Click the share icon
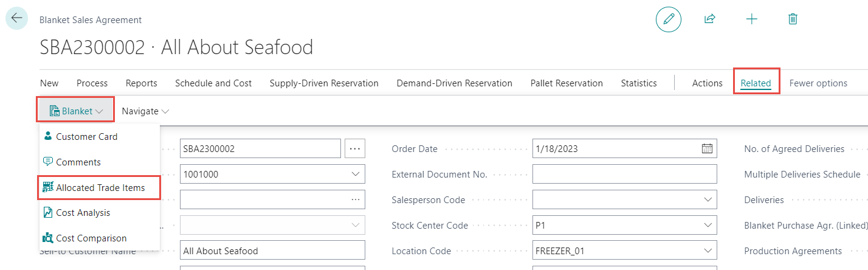868x270 pixels. tap(709, 19)
